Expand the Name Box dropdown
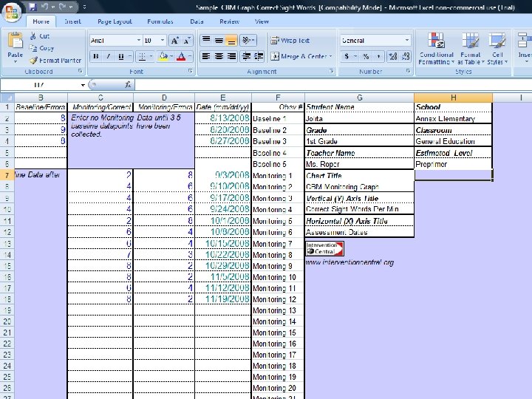Viewport: 532px width, 399px height. tap(83, 85)
